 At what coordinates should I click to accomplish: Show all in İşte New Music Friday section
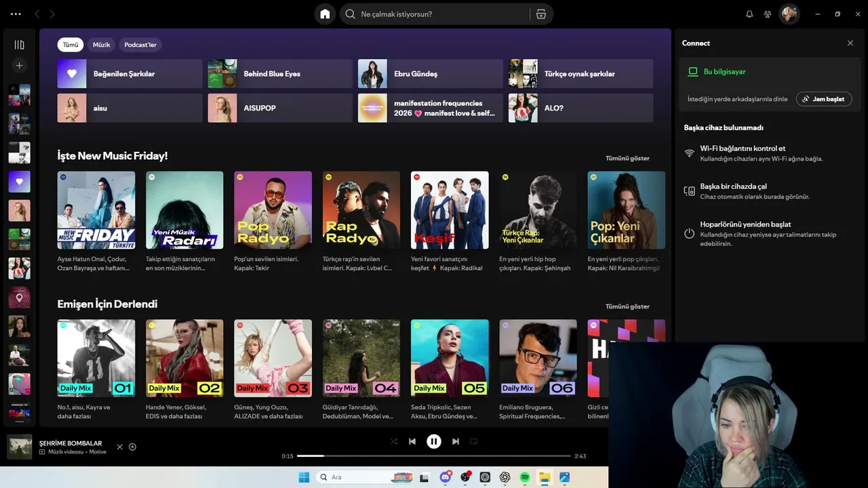click(627, 159)
